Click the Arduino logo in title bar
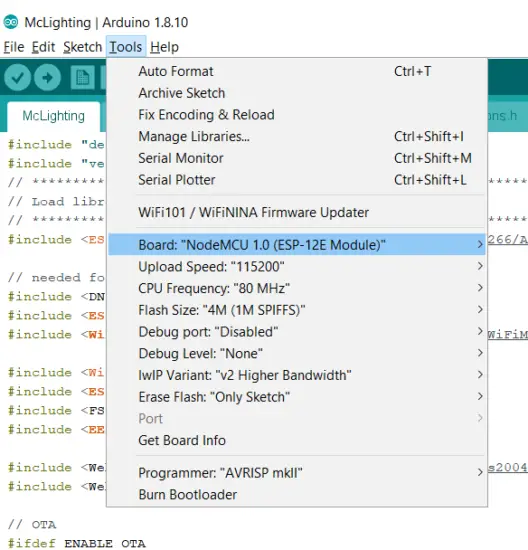The height and width of the screenshot is (550, 528). 11,22
